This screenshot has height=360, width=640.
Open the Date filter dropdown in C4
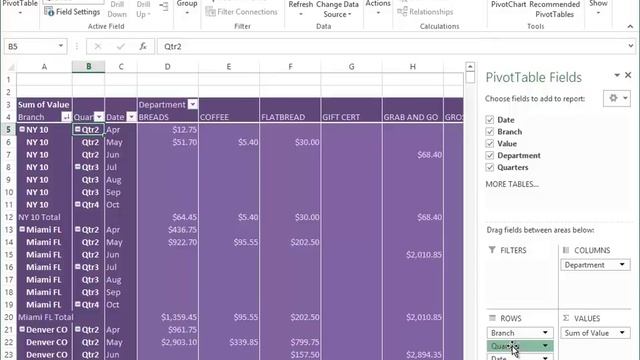(x=131, y=117)
